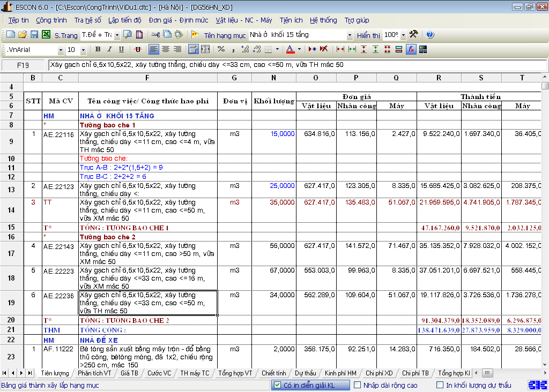Click the Excel export icon
The image size is (549, 392).
pos(46,35)
